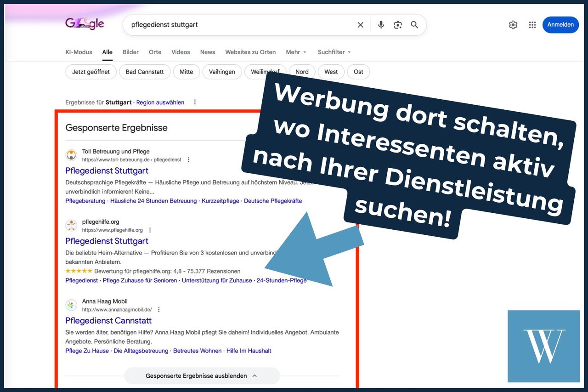The image size is (588, 392).
Task: Open the Die Alltagsbetreuung sitelink
Action: (141, 351)
